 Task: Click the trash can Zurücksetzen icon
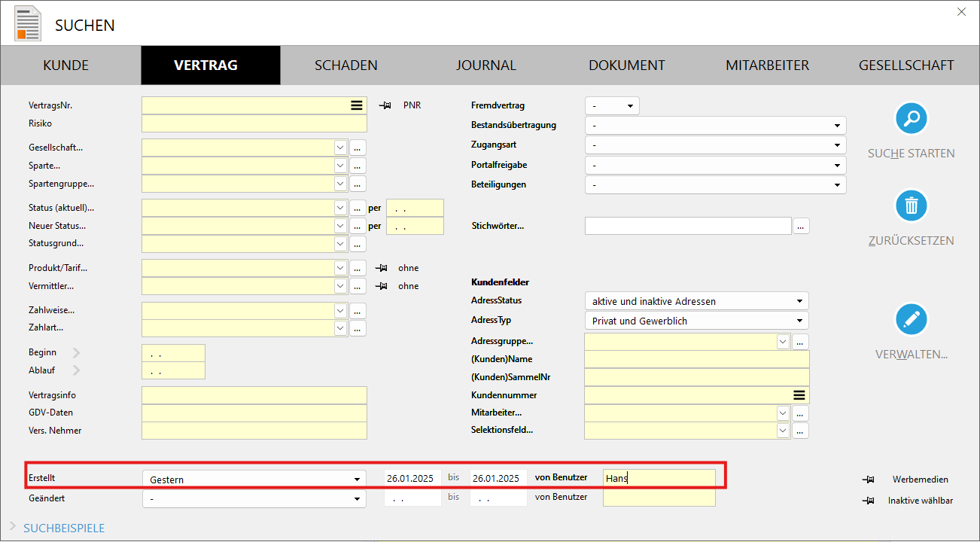(911, 206)
